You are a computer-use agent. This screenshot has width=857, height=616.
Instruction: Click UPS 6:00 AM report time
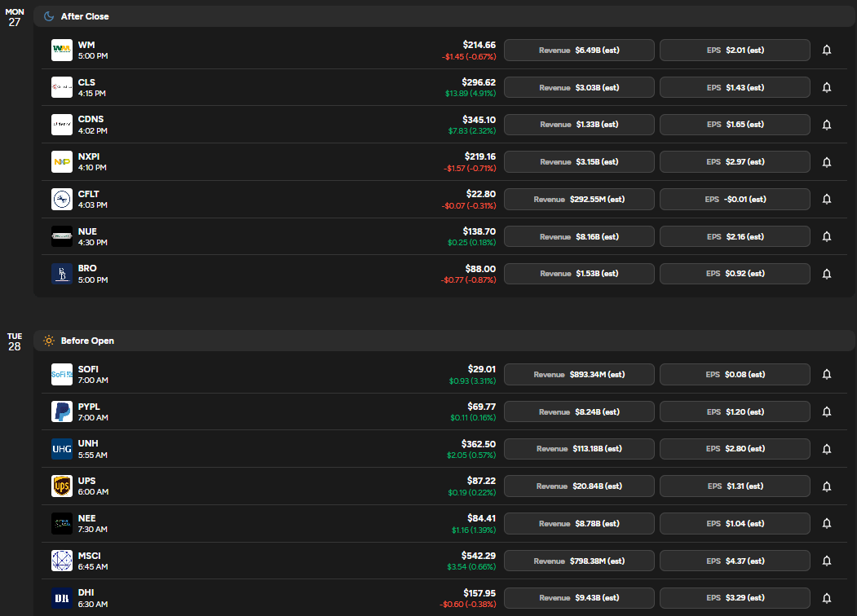click(x=93, y=492)
